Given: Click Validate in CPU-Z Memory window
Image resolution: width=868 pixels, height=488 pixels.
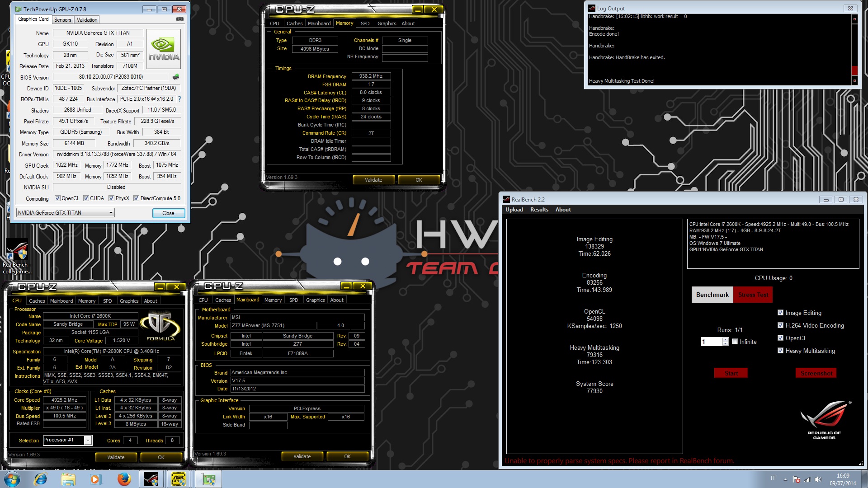Looking at the screenshot, I should (373, 180).
